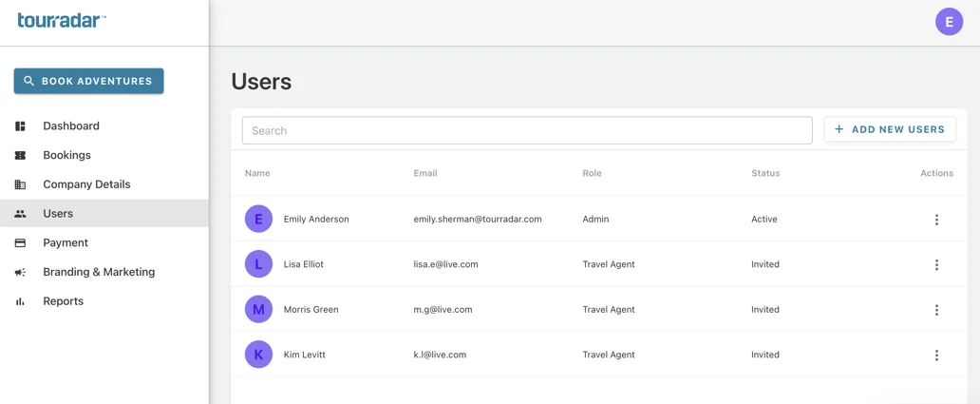The image size is (980, 404).
Task: Click Emily Anderson's avatar
Action: pos(258,219)
